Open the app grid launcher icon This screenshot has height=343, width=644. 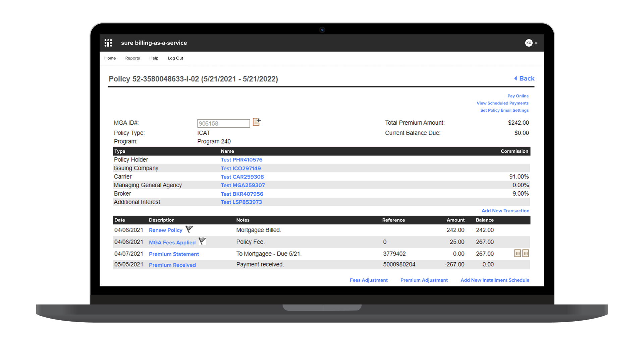pos(108,43)
